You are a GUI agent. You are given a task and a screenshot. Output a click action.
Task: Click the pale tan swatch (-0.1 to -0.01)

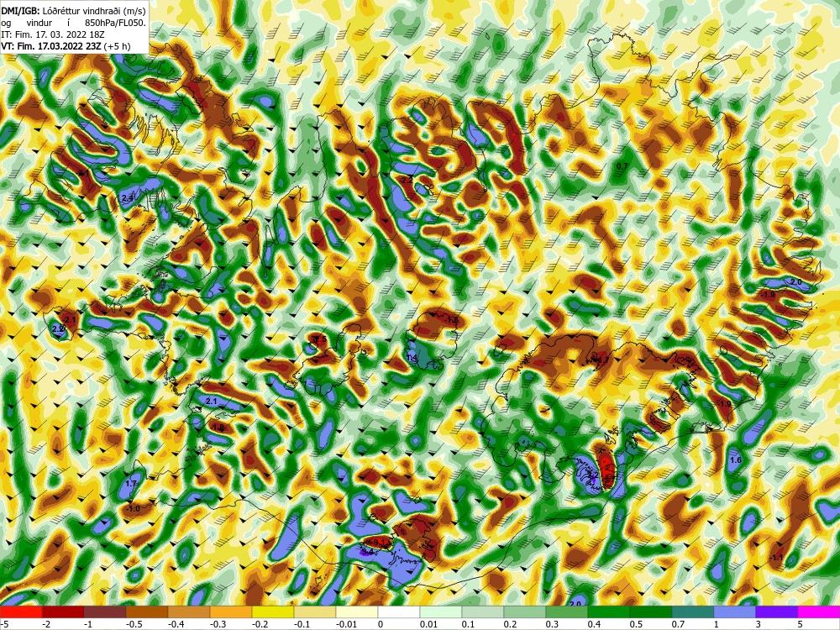(x=315, y=612)
